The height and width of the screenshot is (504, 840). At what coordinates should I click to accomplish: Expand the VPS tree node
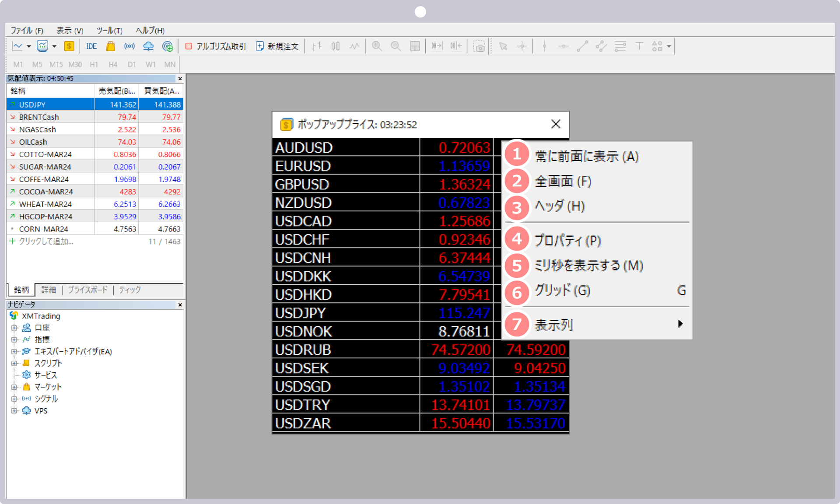pyautogui.click(x=14, y=410)
